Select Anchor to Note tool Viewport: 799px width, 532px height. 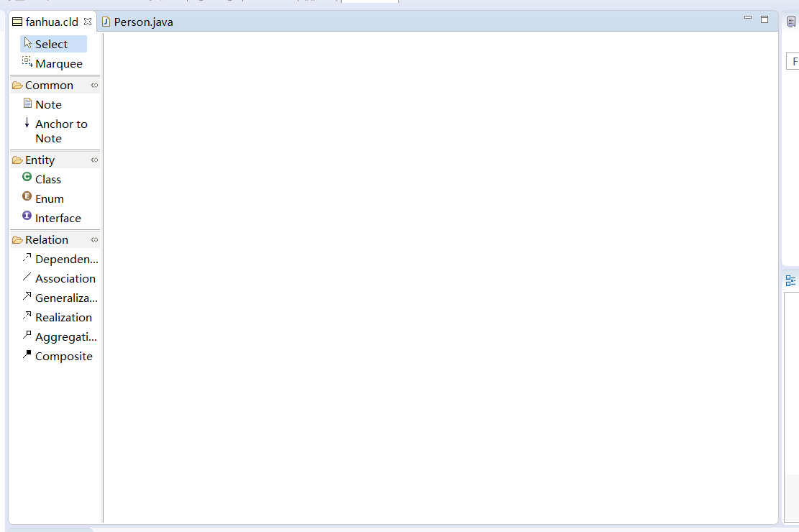(55, 131)
